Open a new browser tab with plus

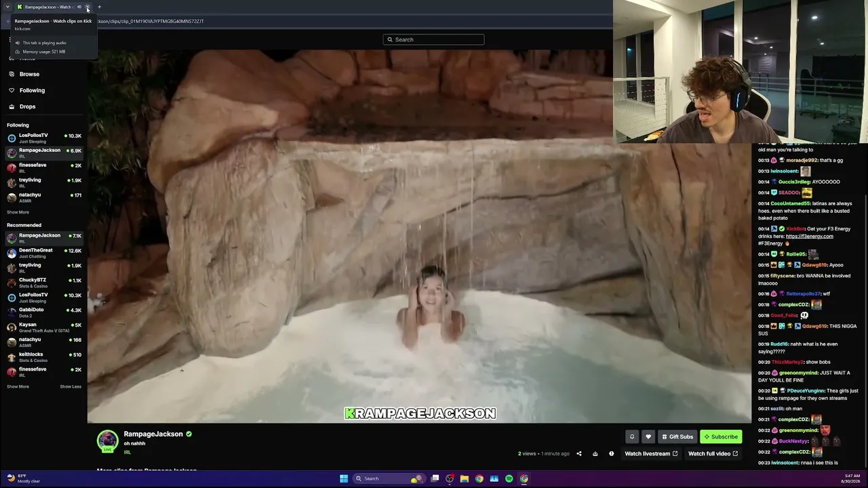coord(99,7)
